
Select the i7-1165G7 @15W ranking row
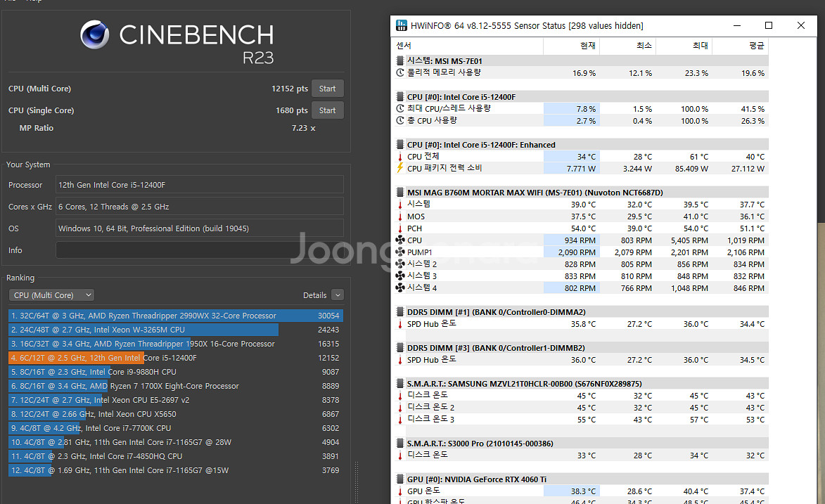coord(176,470)
